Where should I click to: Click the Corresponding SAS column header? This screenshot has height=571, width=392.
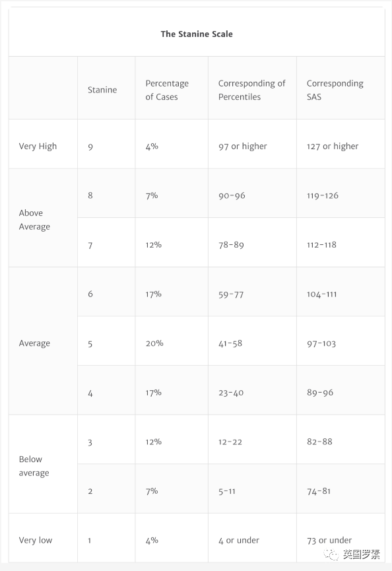click(x=335, y=90)
